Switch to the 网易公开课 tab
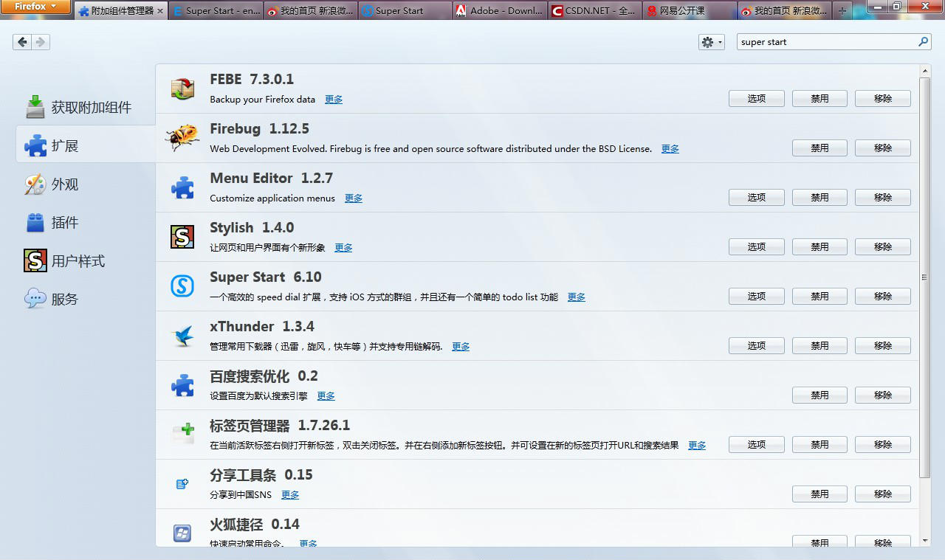This screenshot has height=560, width=945. click(x=690, y=11)
